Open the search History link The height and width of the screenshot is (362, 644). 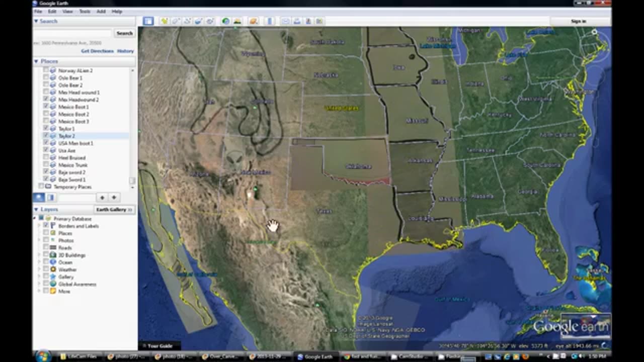125,51
